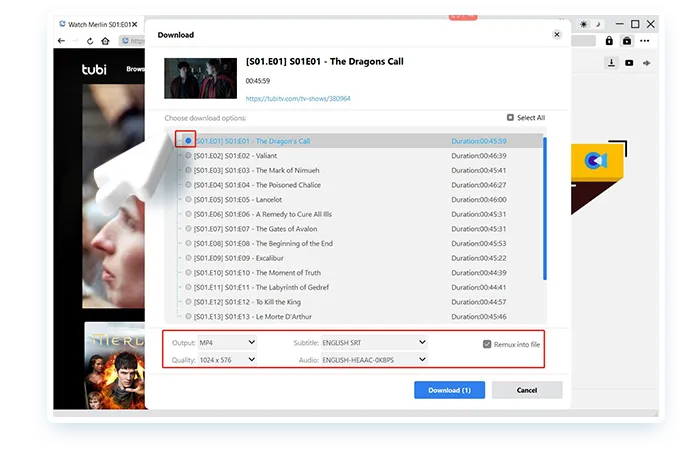
Task: Click the browser back arrow
Action: click(x=61, y=41)
